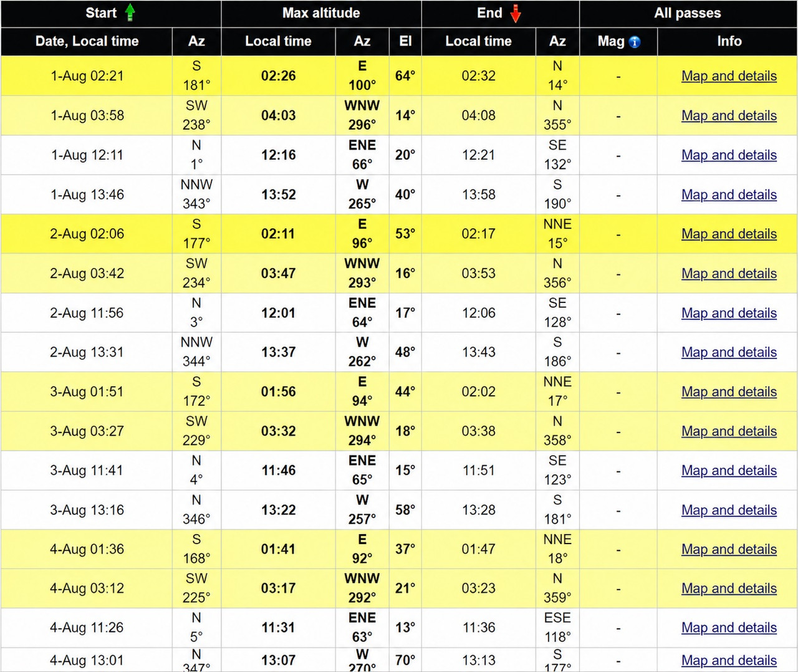The height and width of the screenshot is (672, 798).
Task: Select the '3-Aug 11:41' start cell
Action: [x=87, y=471]
